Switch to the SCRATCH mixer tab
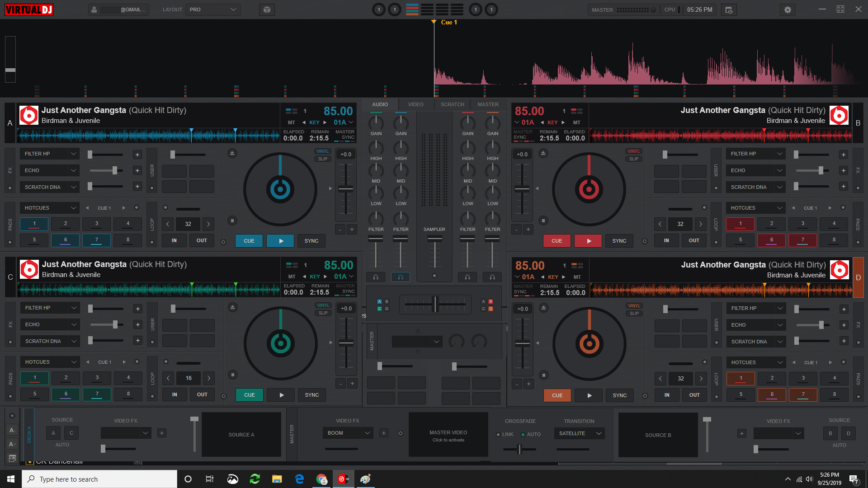The width and height of the screenshot is (868, 488). tap(453, 104)
